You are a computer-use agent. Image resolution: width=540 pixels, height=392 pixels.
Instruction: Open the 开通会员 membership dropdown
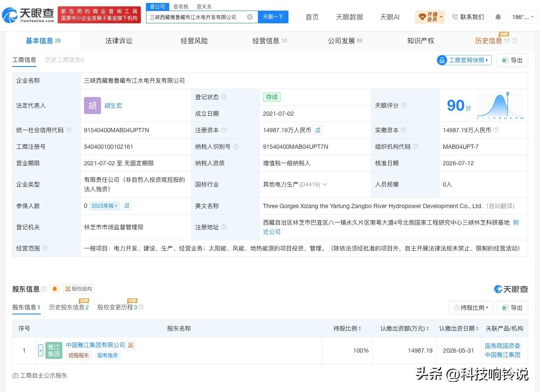tap(430, 17)
